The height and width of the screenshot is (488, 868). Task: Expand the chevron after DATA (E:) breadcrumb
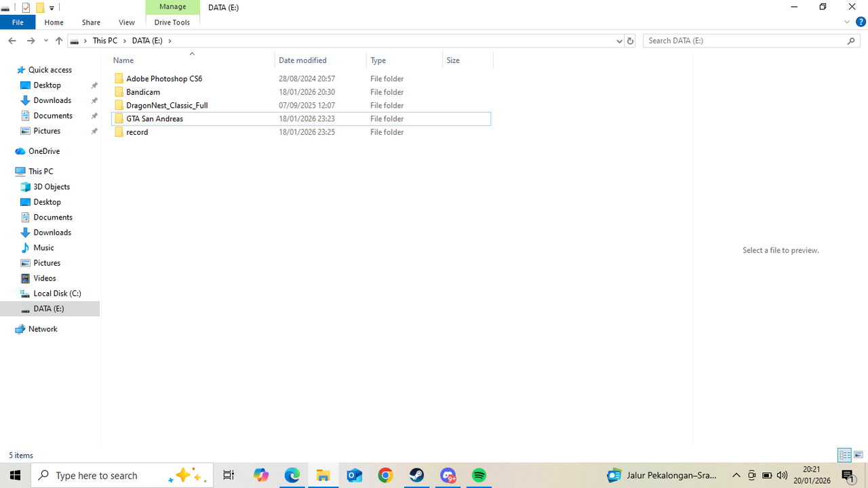tap(170, 41)
